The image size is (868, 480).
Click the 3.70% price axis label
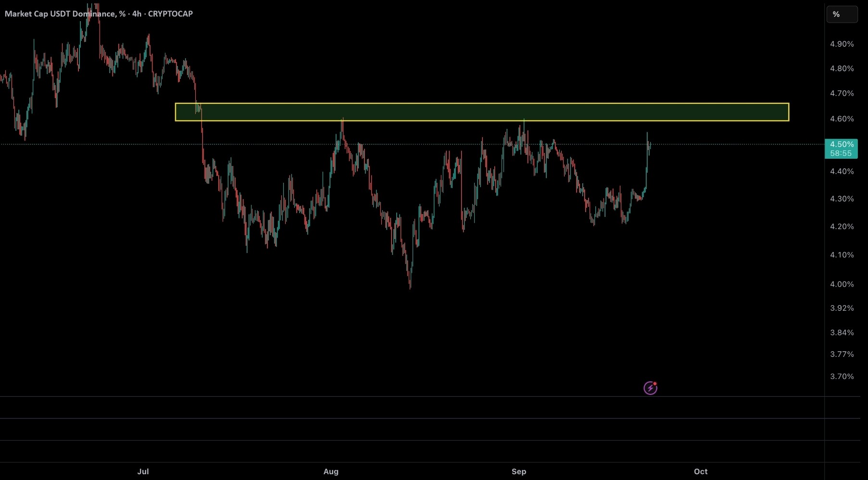tap(842, 377)
